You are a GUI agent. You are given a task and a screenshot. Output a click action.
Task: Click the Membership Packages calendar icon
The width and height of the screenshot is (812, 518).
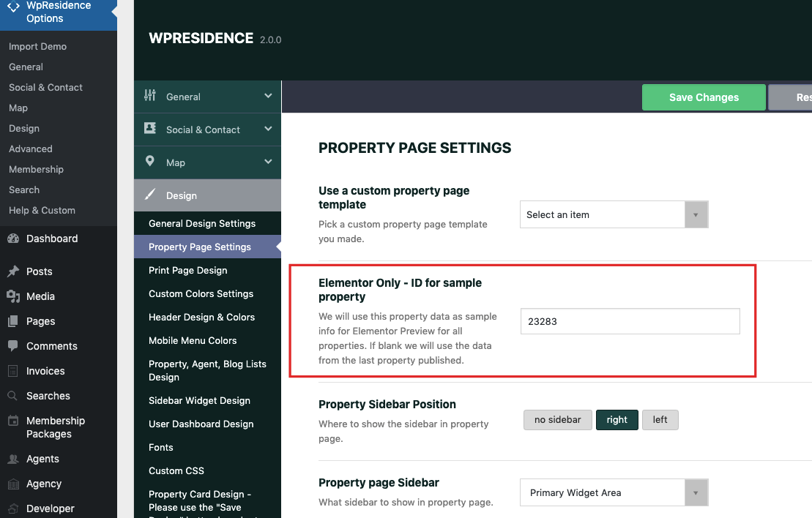point(13,420)
